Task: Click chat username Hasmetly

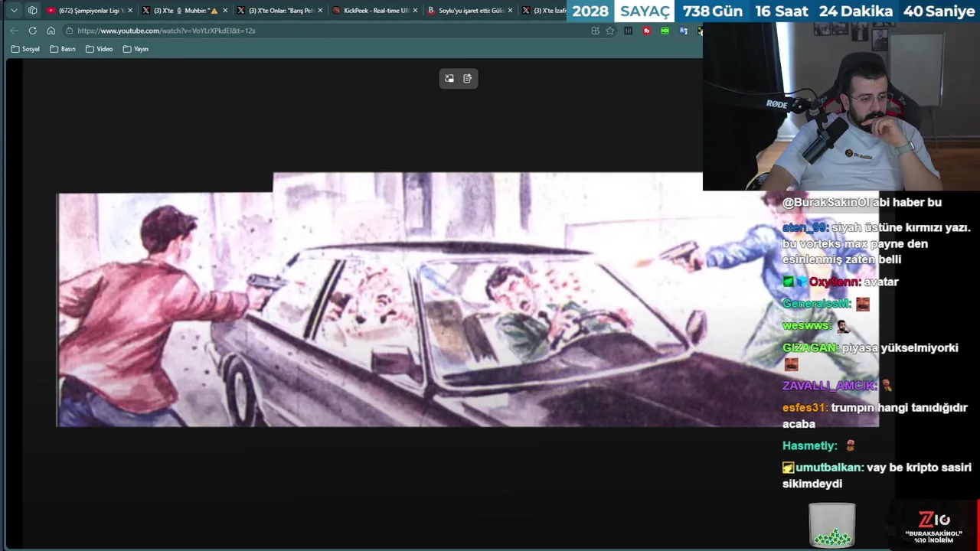Action: pos(809,445)
